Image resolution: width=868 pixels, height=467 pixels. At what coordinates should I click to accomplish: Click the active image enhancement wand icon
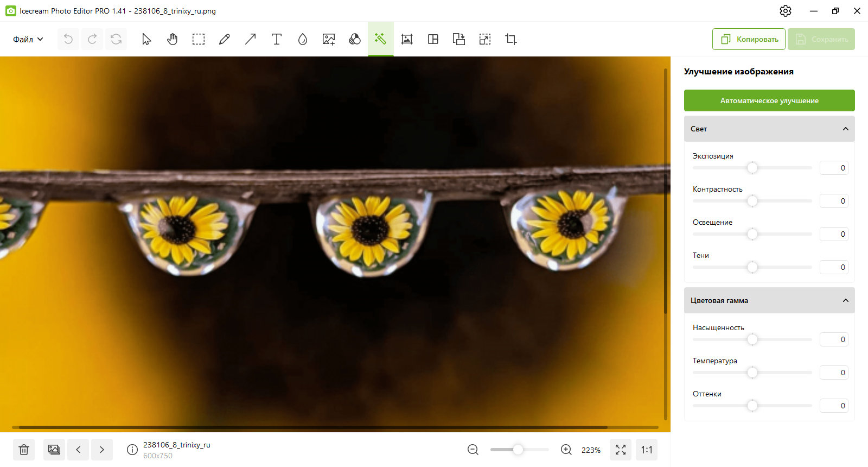click(x=381, y=39)
